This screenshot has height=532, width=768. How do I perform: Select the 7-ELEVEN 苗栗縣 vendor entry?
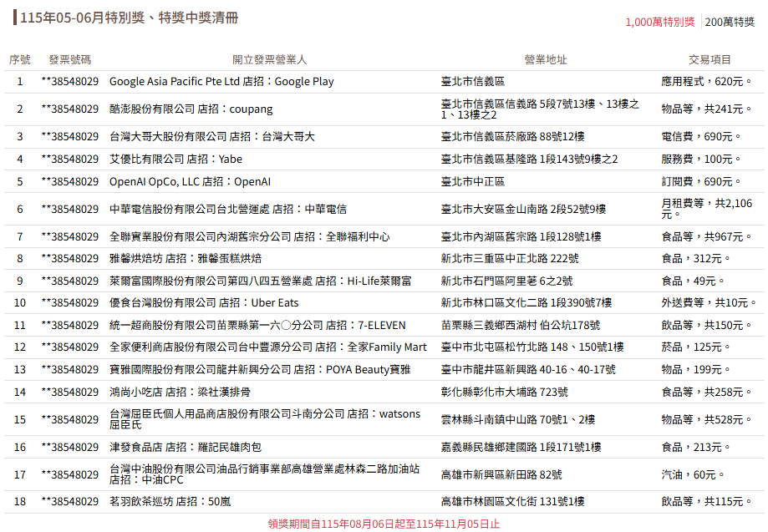pos(257,326)
